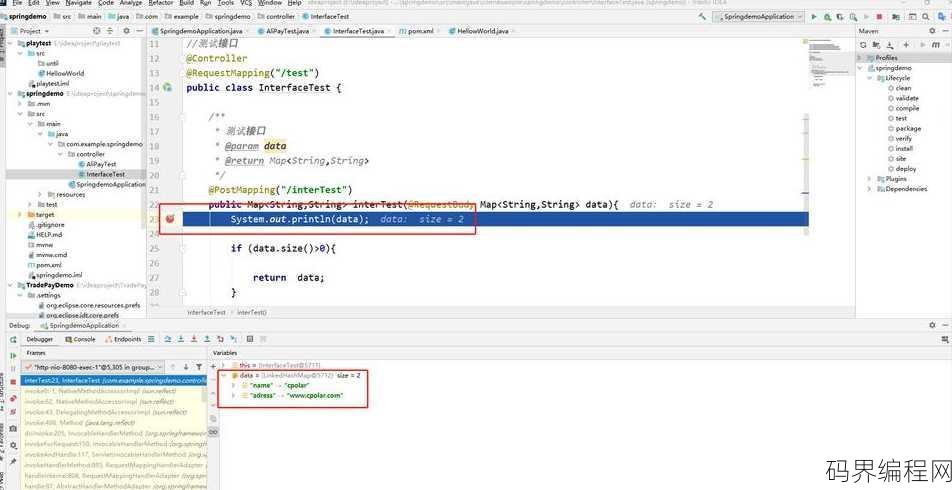Image resolution: width=952 pixels, height=490 pixels.
Task: Click Evaluate Expression calculator icon
Action: (x=250, y=339)
